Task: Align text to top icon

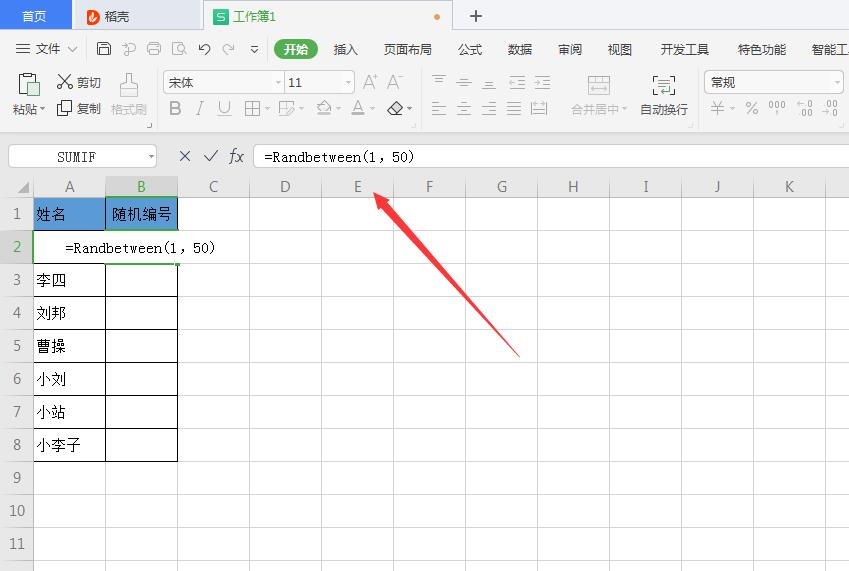Action: 439,81
